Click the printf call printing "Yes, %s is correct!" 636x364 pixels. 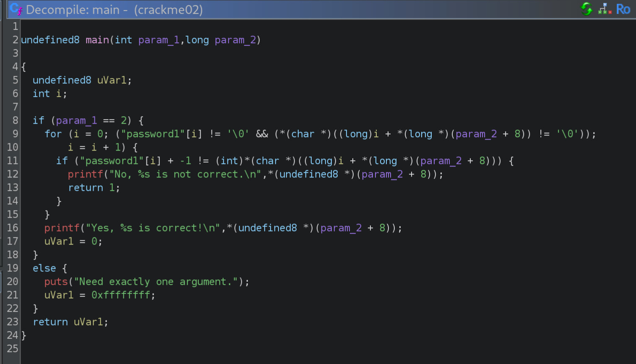[62, 228]
